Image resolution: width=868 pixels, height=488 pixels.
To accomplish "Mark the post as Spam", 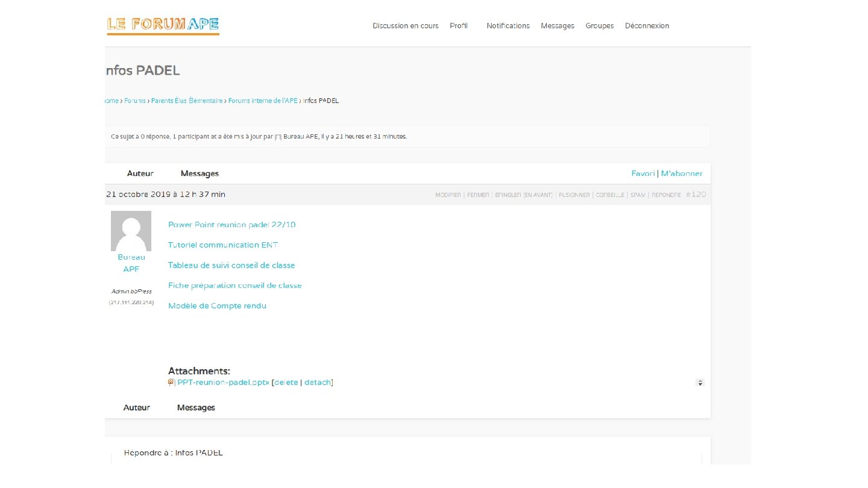I will pos(638,195).
